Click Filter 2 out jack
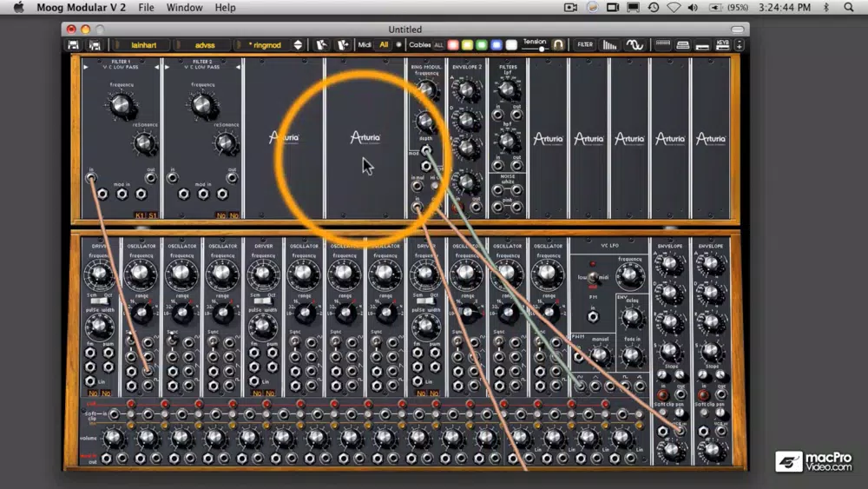Image resolution: width=868 pixels, height=489 pixels. (x=232, y=178)
